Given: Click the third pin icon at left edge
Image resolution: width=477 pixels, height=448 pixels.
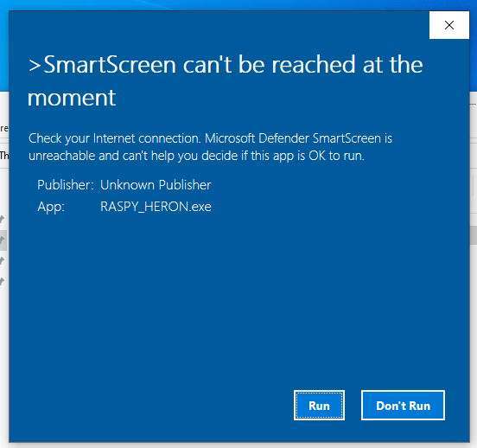Looking at the screenshot, I should point(2,260).
